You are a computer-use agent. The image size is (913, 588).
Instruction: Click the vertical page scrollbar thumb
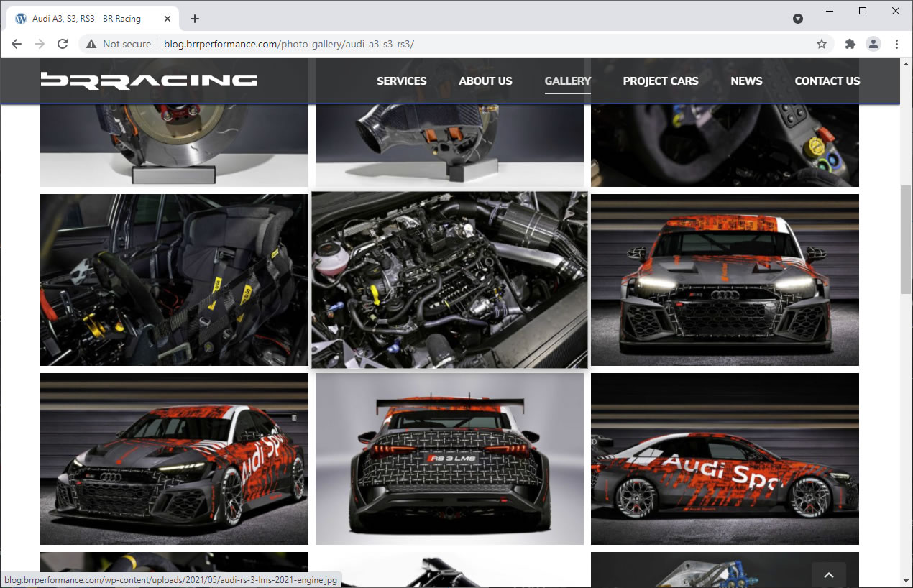pos(906,237)
